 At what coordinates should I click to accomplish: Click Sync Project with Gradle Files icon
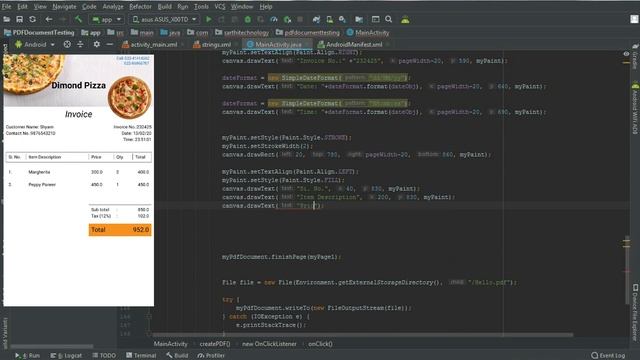(x=316, y=19)
